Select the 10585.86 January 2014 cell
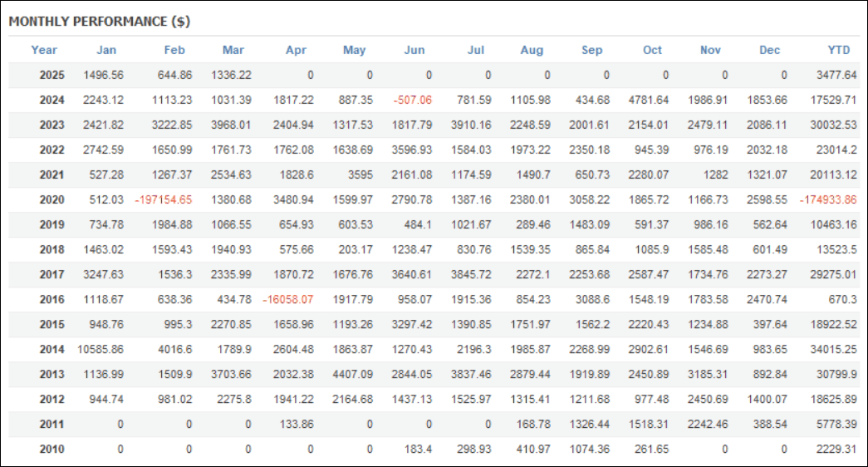868x467 pixels. [x=101, y=349]
